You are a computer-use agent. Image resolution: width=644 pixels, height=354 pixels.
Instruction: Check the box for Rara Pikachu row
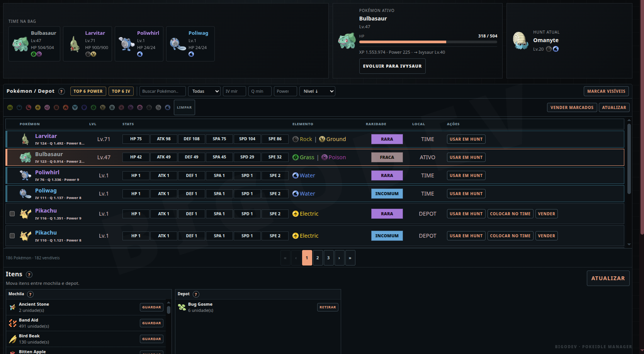[x=12, y=214]
